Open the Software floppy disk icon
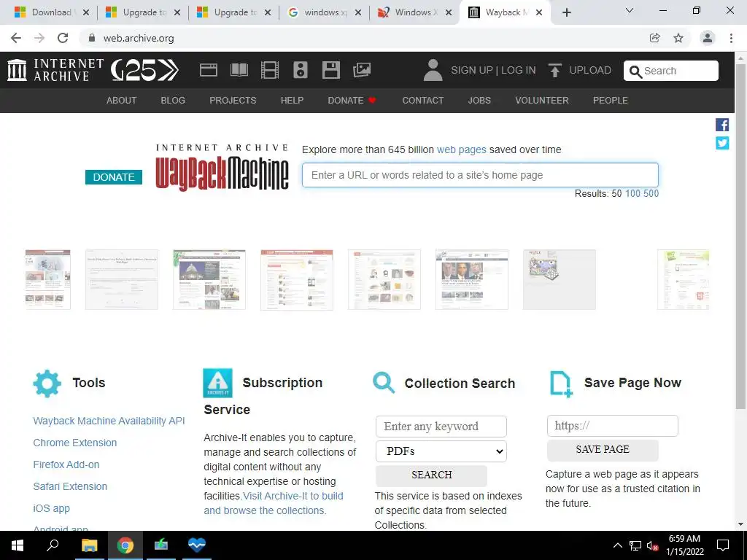Image resolution: width=747 pixels, height=560 pixels. (331, 70)
